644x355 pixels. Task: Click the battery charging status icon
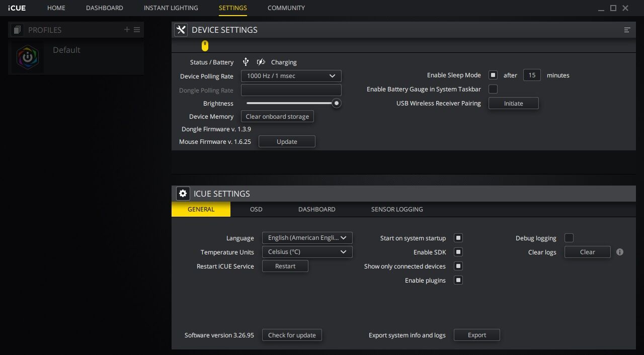coord(261,62)
